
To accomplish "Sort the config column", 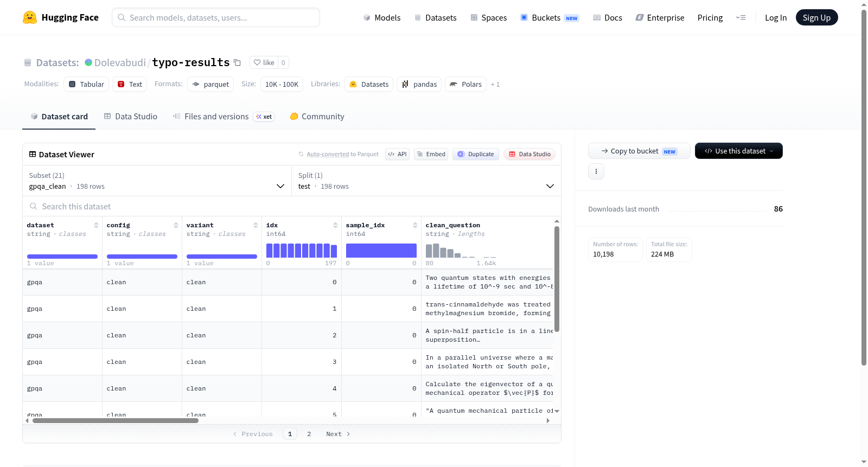I will (176, 225).
